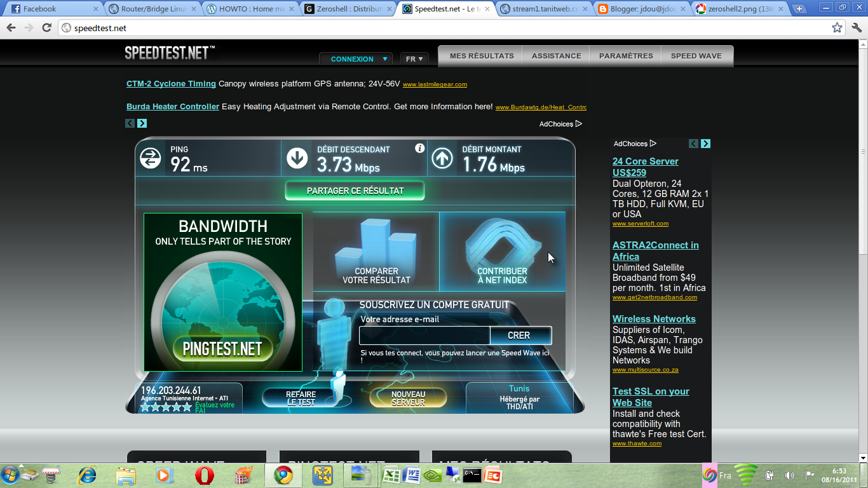Click REFAIRE LE TEST button
This screenshot has height=488, width=868.
point(301,398)
